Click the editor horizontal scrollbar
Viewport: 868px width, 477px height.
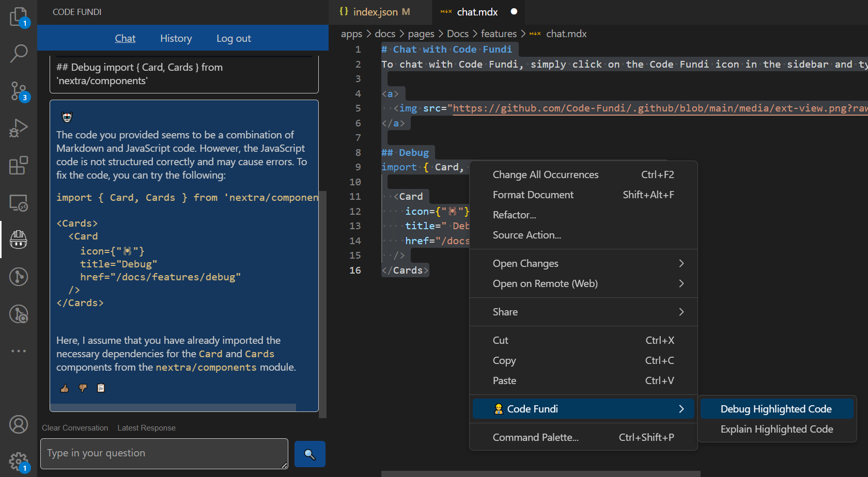point(541,474)
